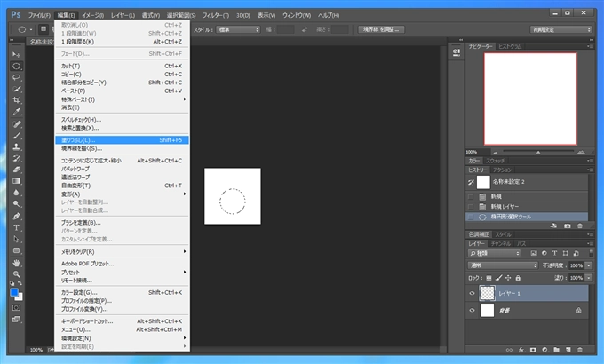Click the layer style fx icon

(x=521, y=350)
